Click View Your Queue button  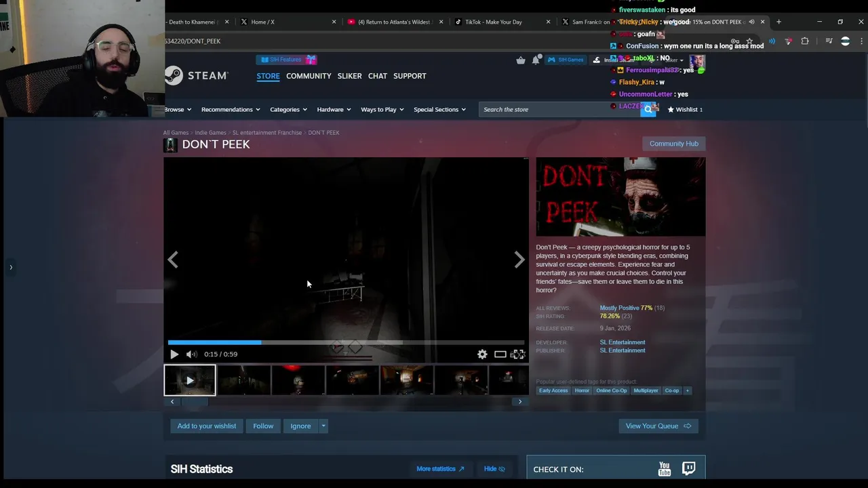(x=658, y=426)
